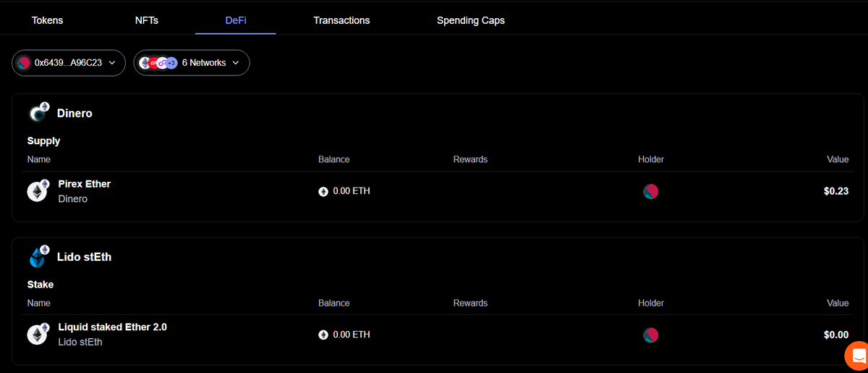Screen dimensions: 868x373
Task: Open the orange support chat button
Action: [x=857, y=355]
